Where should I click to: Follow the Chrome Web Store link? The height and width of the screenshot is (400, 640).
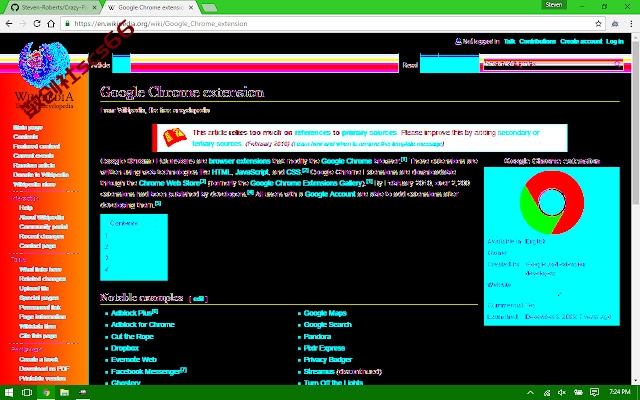(x=169, y=183)
